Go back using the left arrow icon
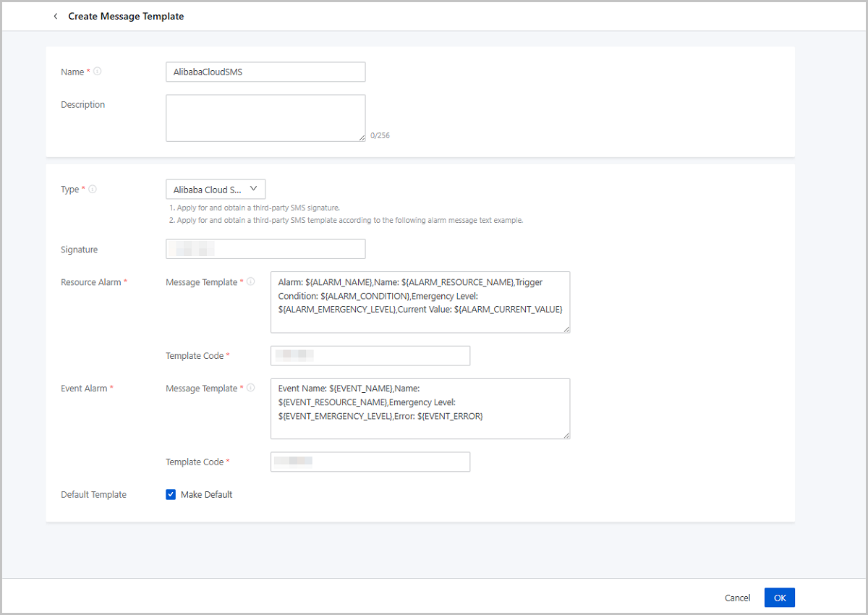This screenshot has height=615, width=868. (x=56, y=16)
